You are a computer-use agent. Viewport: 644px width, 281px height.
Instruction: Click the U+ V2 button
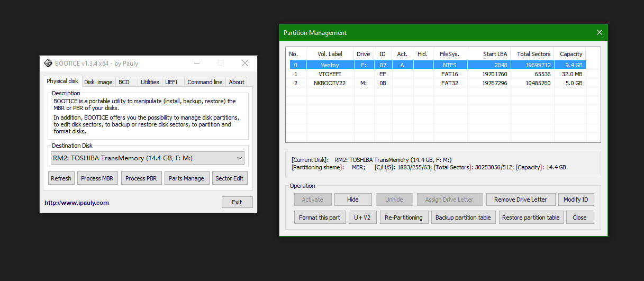(362, 217)
